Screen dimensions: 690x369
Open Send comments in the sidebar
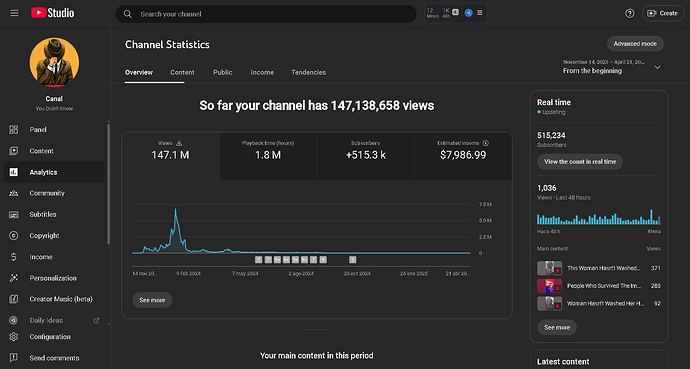point(54,358)
